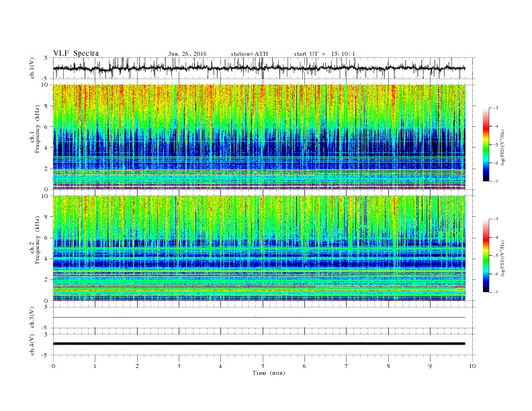Click the time axis tick label "1"
Screen dimensions: 532x411
coord(95,366)
